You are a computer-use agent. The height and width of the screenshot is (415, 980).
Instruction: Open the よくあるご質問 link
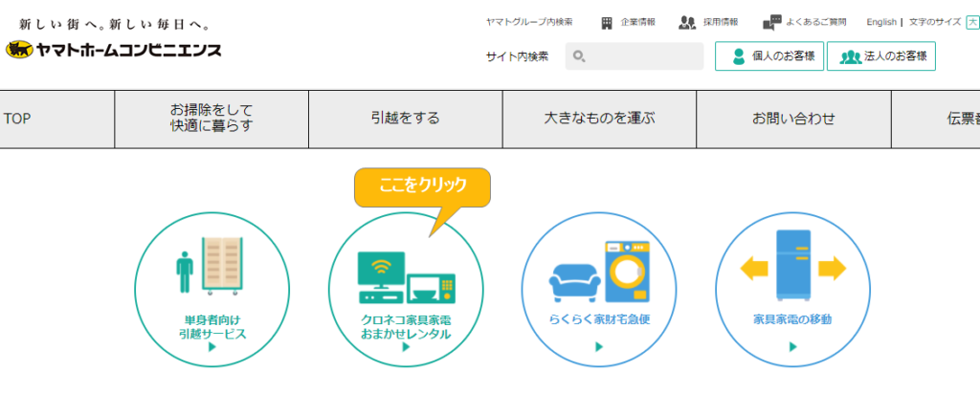(x=816, y=22)
